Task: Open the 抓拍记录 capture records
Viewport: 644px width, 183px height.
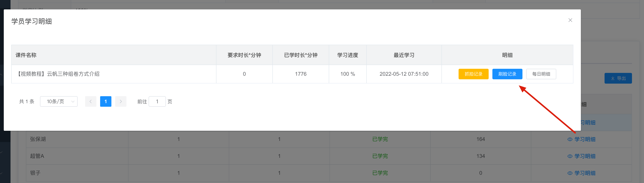Action: (x=473, y=74)
